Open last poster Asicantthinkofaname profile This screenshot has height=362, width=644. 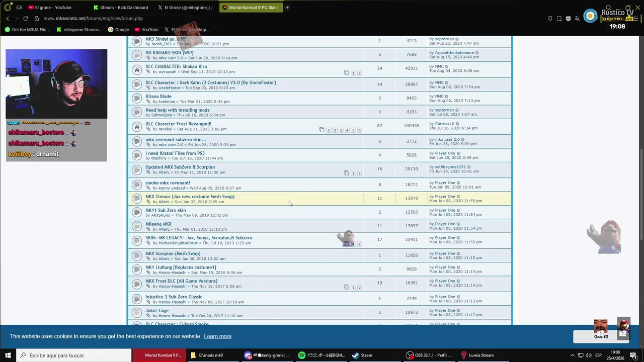tap(454, 53)
